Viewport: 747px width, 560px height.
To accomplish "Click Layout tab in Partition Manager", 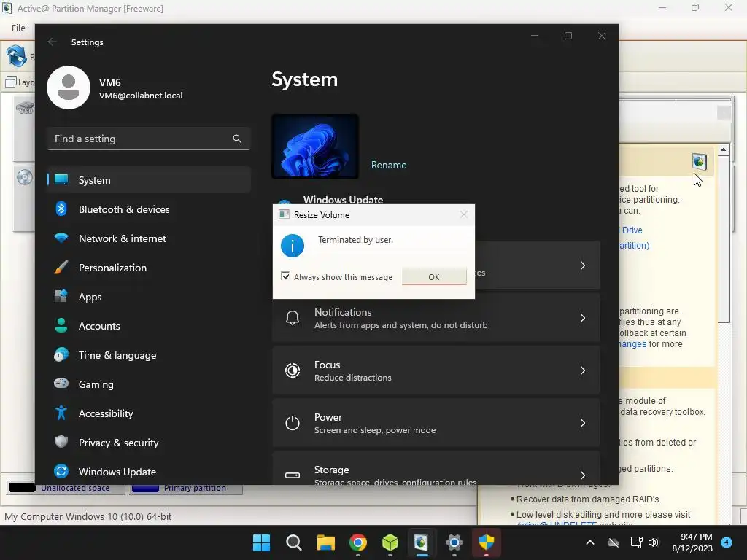I will [x=20, y=82].
